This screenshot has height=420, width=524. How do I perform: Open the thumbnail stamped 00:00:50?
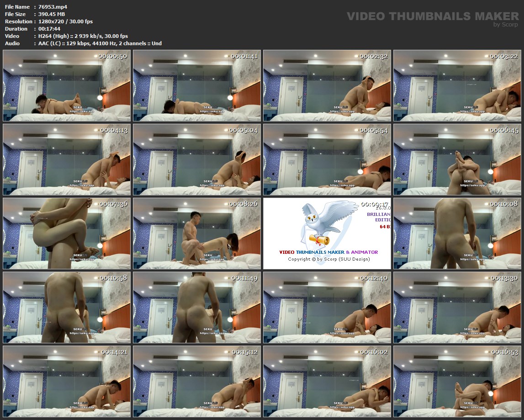pos(67,86)
